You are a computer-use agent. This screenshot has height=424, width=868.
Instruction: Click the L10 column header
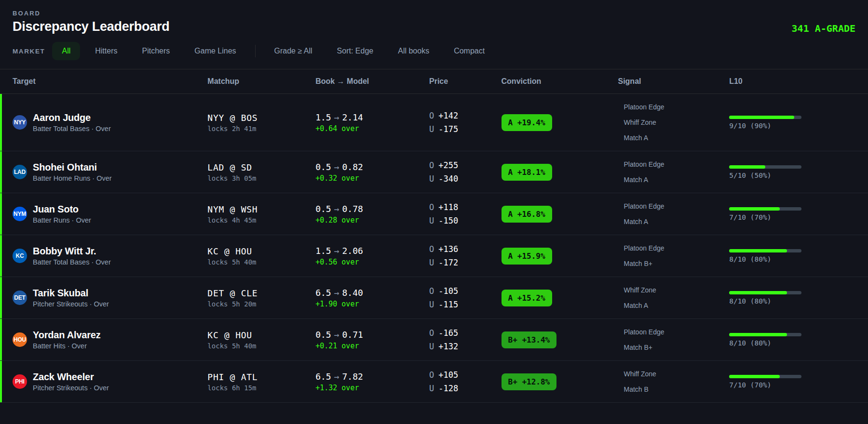(x=735, y=81)
